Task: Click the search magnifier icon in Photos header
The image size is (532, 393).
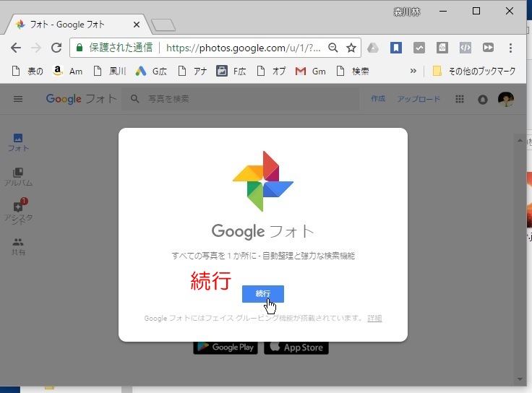Action: pyautogui.click(x=134, y=99)
